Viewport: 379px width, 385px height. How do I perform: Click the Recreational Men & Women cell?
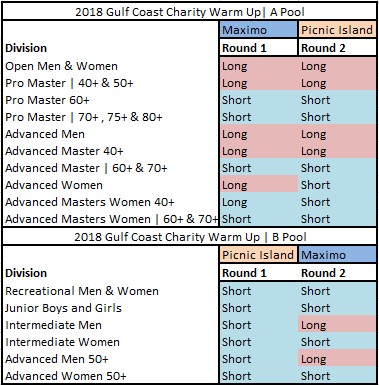[x=111, y=291]
